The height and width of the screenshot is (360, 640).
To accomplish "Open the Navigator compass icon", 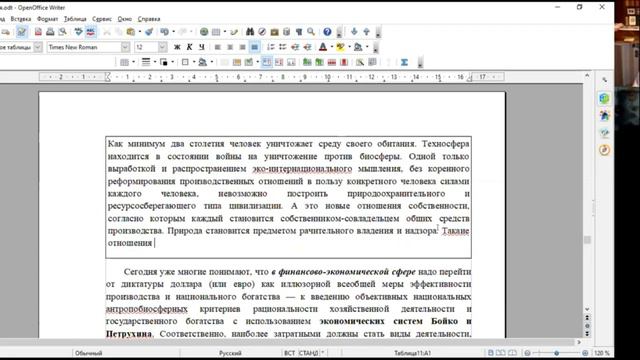I will [262, 32].
